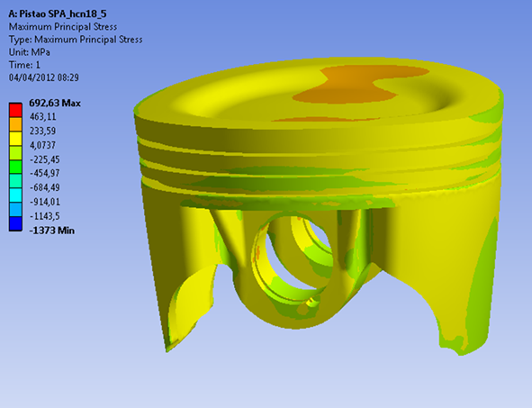The height and width of the screenshot is (408, 532).
Task: Click the green legend color band
Action: 15,167
